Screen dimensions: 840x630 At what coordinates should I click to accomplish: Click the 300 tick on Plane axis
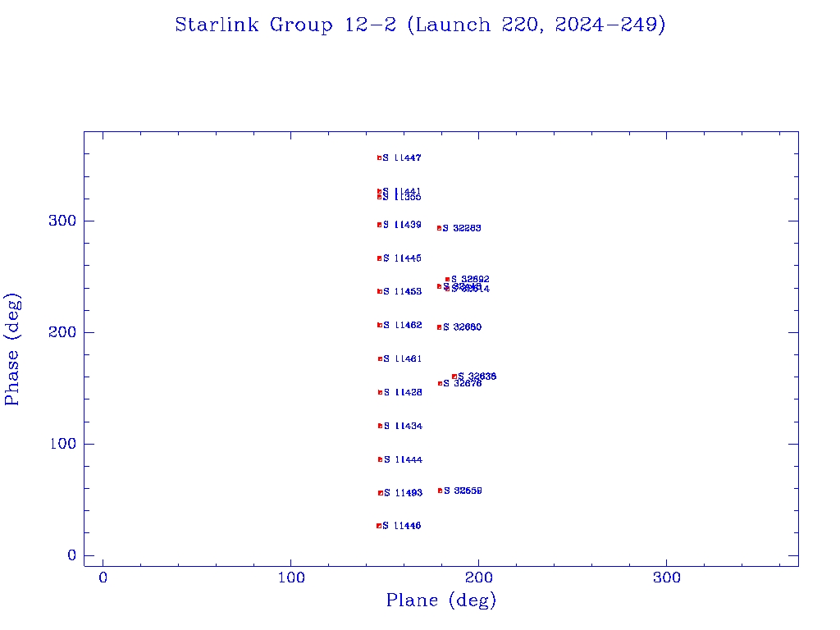pos(666,577)
